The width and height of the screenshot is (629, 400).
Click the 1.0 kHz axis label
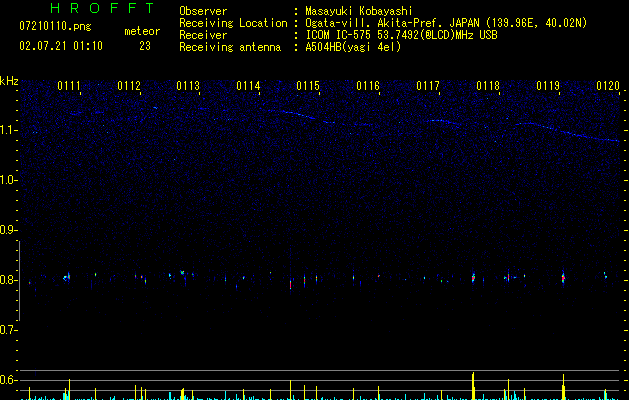[8, 180]
